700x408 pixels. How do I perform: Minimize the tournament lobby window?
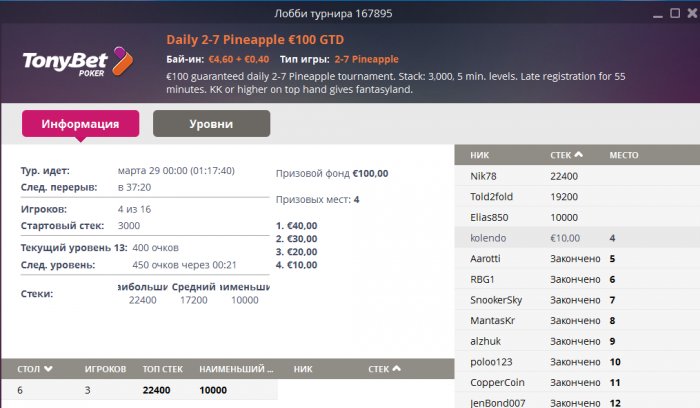[x=658, y=14]
